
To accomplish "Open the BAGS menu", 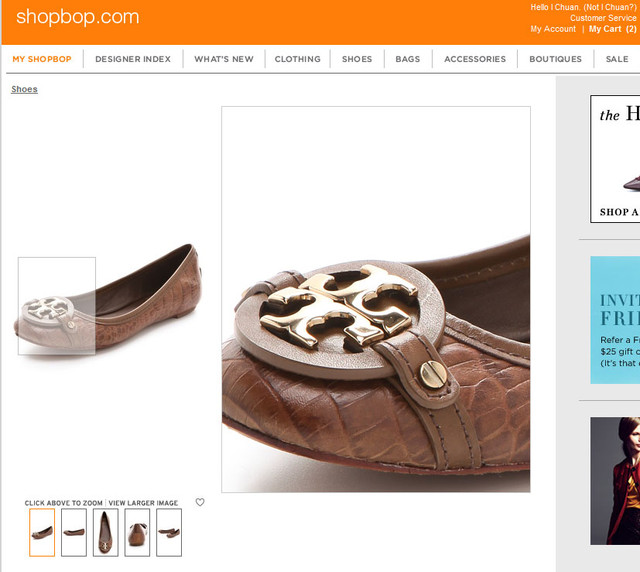I will [x=408, y=59].
